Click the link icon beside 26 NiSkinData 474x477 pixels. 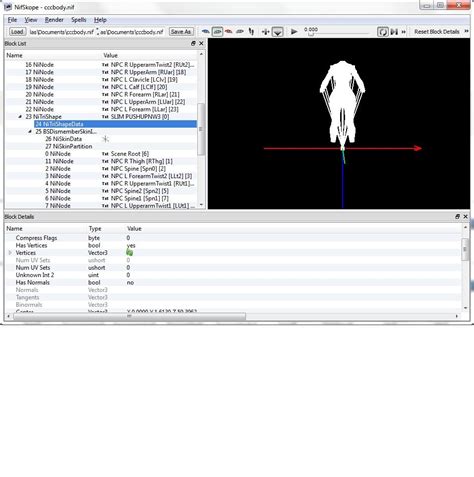tap(105, 139)
